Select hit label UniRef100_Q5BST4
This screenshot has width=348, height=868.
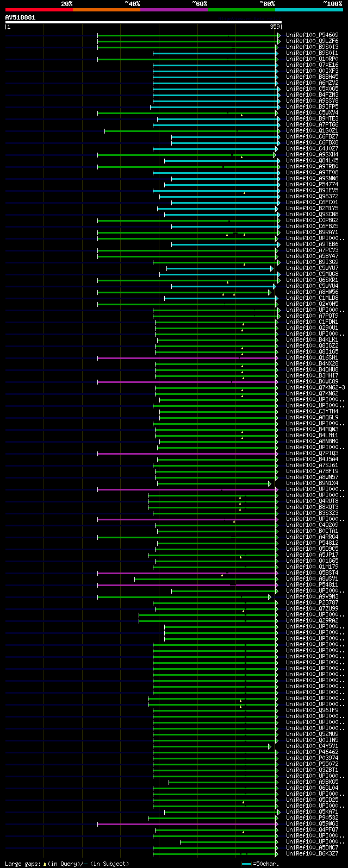click(x=312, y=573)
